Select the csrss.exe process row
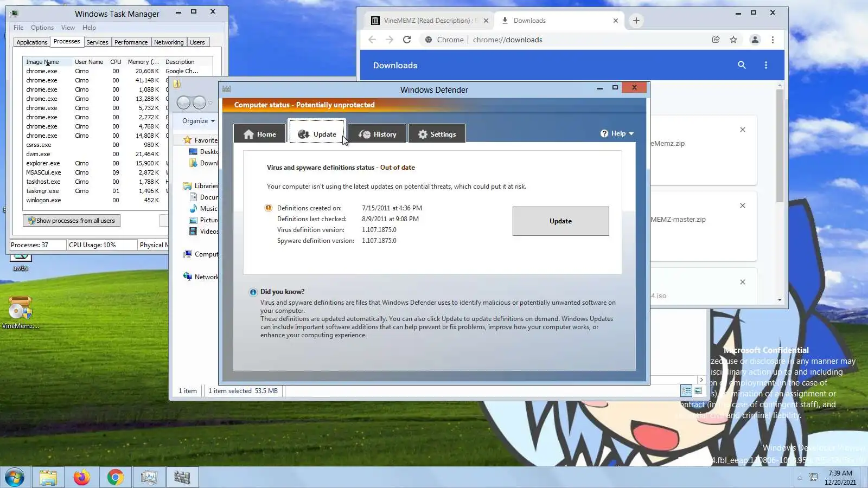The image size is (868, 488). click(95, 145)
